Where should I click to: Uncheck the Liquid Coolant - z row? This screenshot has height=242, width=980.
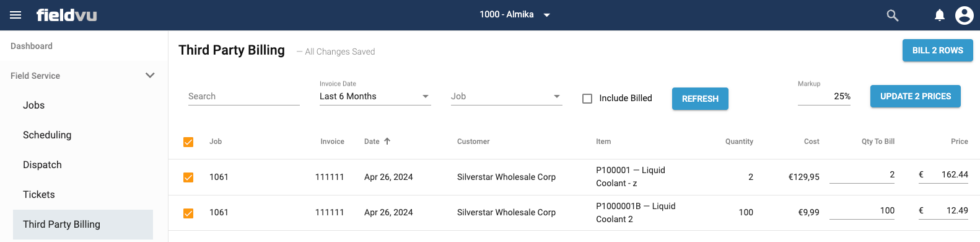188,177
